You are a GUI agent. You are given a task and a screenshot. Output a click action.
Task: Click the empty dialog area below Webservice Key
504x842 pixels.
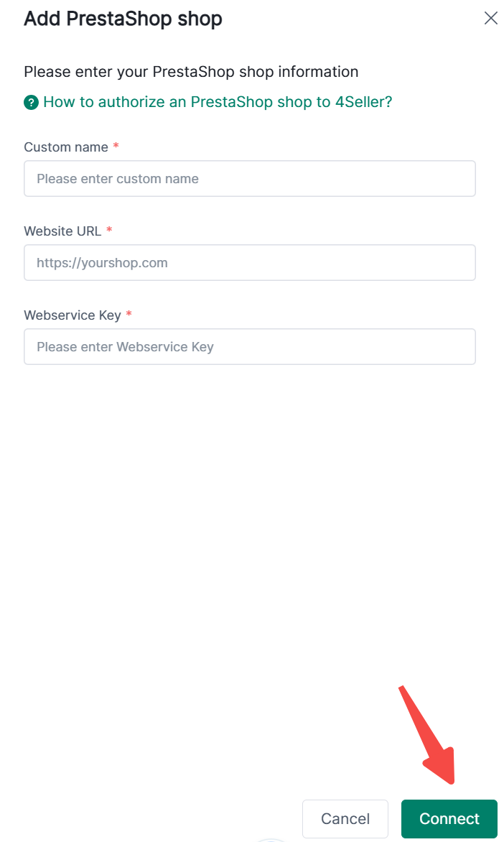249,517
